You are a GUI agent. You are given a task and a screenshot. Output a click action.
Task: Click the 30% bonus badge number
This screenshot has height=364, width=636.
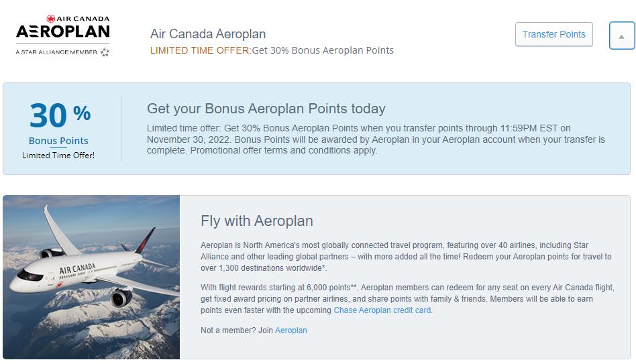click(48, 116)
